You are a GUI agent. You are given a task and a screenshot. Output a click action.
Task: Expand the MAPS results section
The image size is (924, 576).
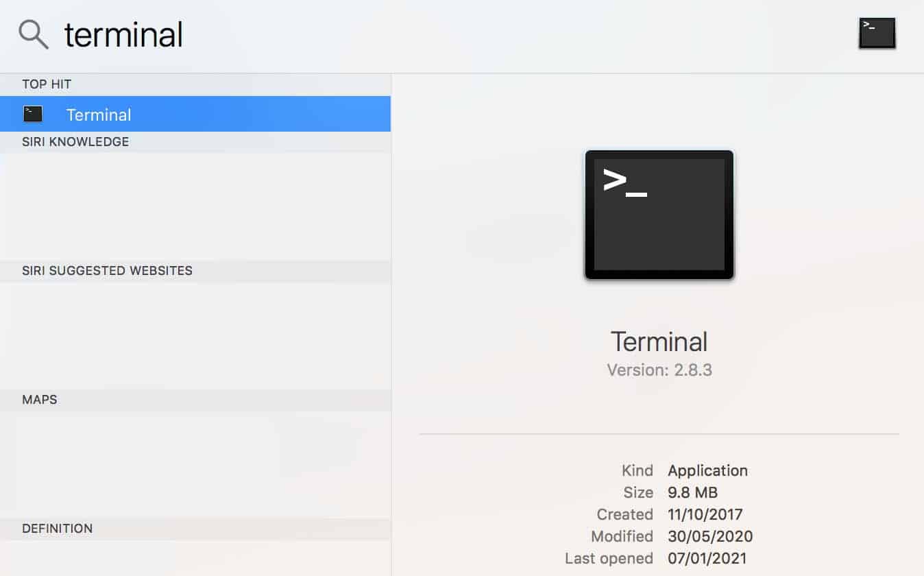[38, 399]
